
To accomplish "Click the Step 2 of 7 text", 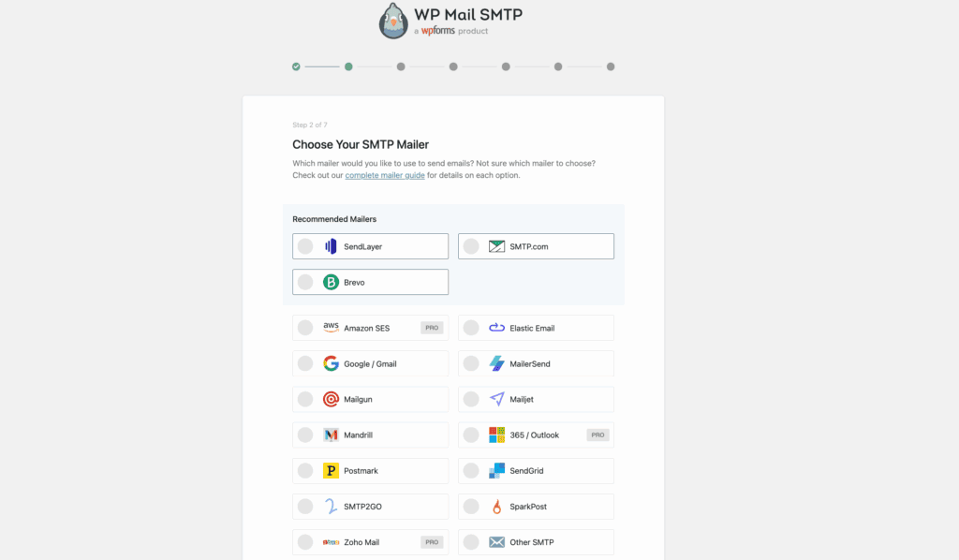I will [309, 125].
